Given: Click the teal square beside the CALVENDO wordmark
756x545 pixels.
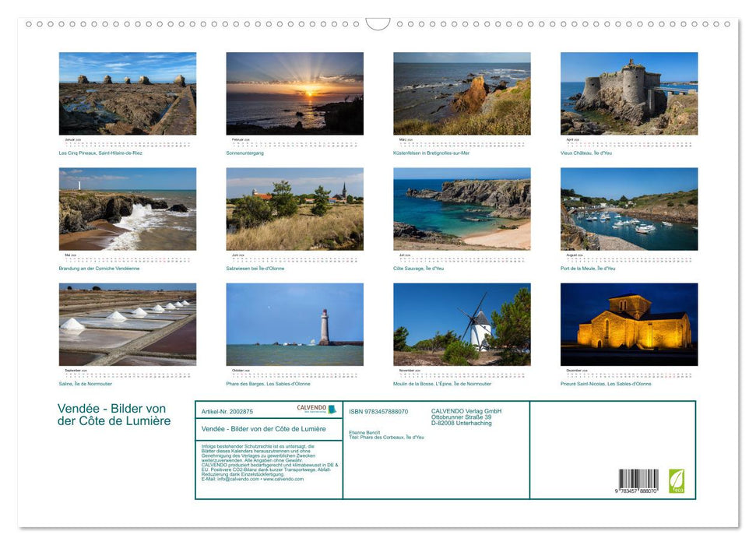Looking at the screenshot, I should coord(333,410).
